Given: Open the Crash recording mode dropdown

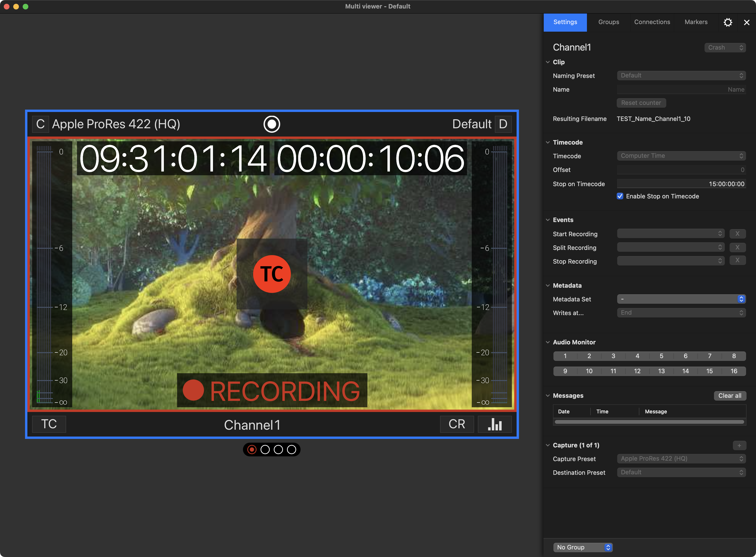Looking at the screenshot, I should pos(725,47).
